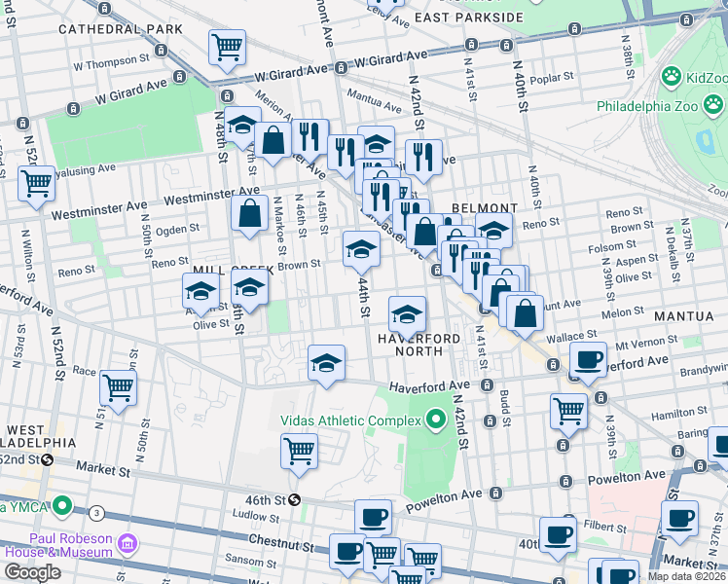Click the school marker above Aspen St
Image resolution: width=728 pixels, height=584 pixels.
[200, 294]
